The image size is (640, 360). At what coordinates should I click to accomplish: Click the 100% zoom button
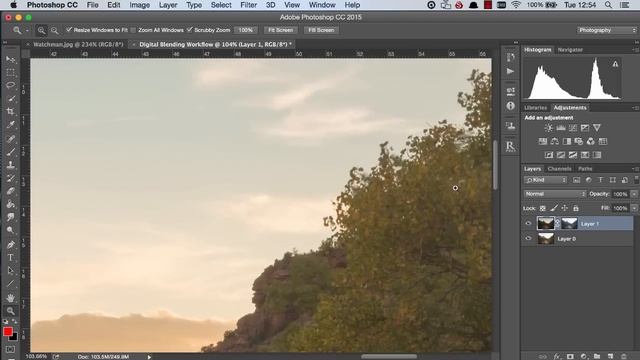[246, 30]
